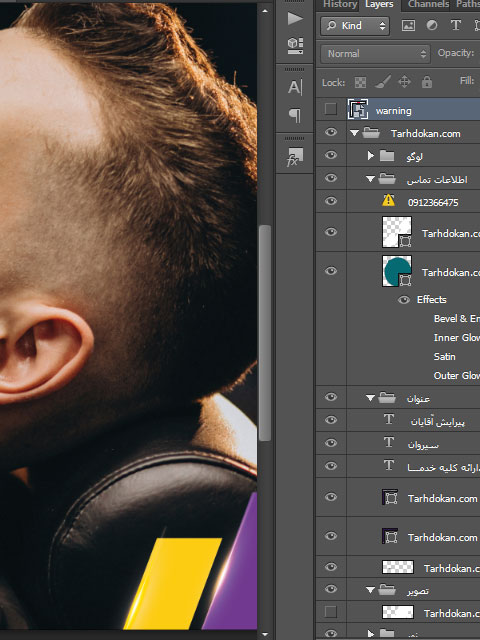The image size is (480, 640).
Task: Show the hidden warning layer
Action: pyautogui.click(x=331, y=109)
